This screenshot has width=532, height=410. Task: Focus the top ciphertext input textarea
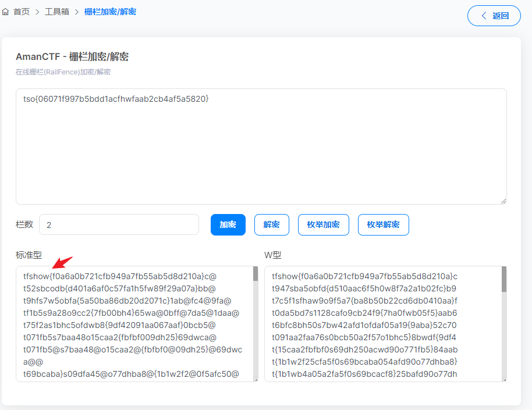261,147
